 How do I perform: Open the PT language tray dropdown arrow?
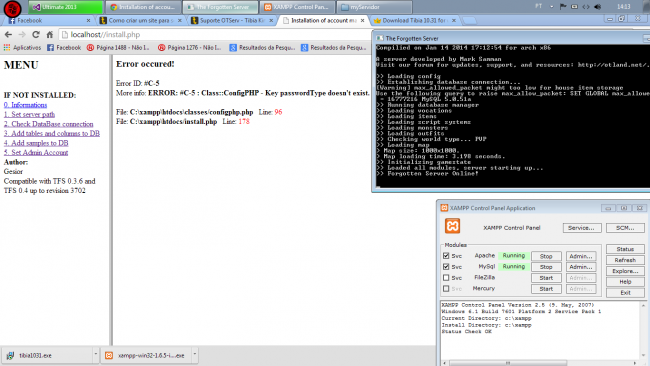point(551,7)
